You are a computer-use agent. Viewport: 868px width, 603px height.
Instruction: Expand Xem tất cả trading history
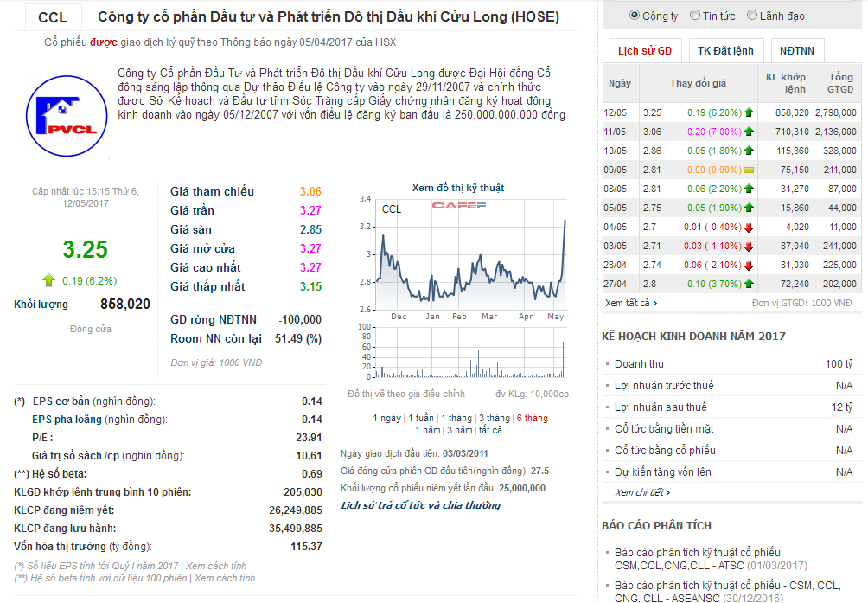pos(631,303)
